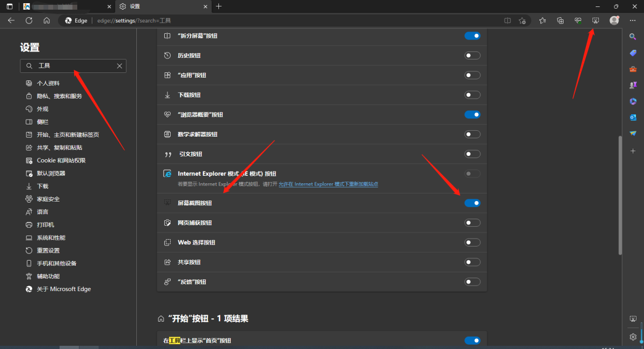This screenshot has height=349, width=644.
Task: Switch to the first browser tab with blurred title
Action: coord(67,6)
